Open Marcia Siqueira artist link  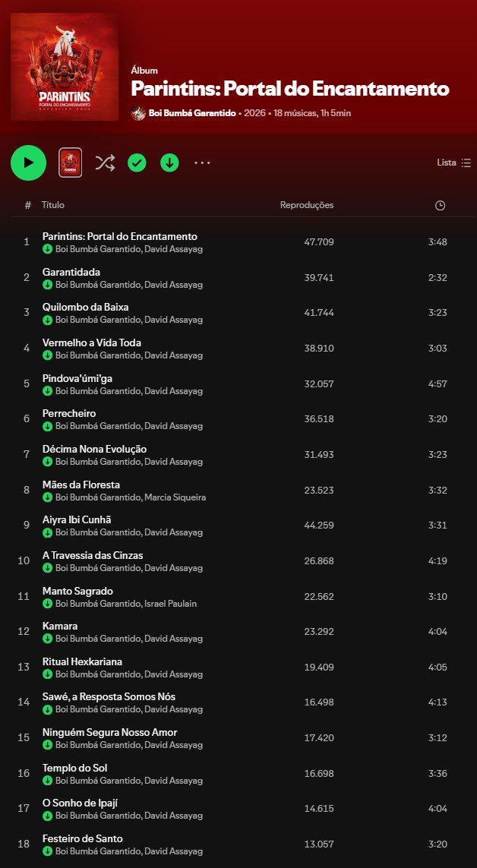click(175, 497)
